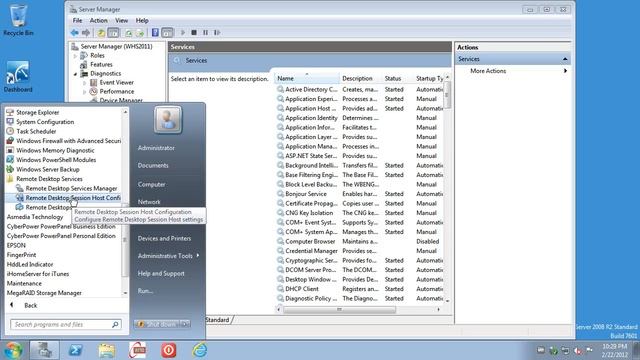Viewport: 640px width, 360px height.
Task: Click the Start Service play icon
Action: 183,33
